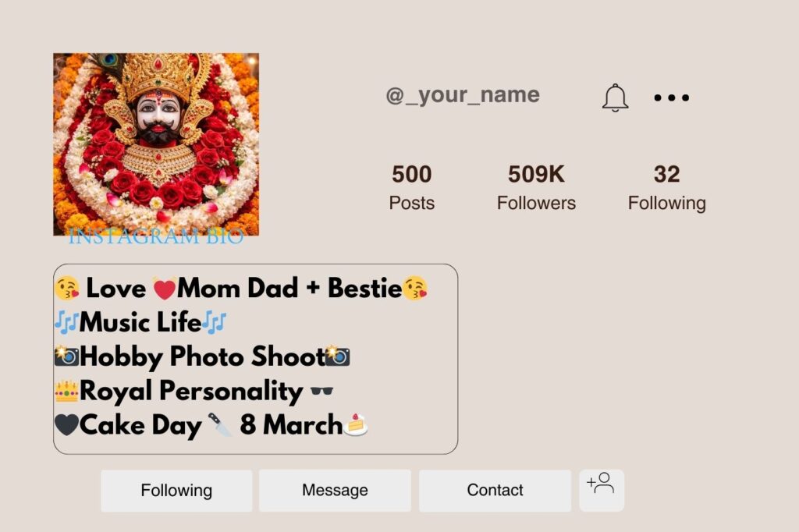
Task: Click the INSTAGRAM BIO caption text
Action: click(x=154, y=236)
